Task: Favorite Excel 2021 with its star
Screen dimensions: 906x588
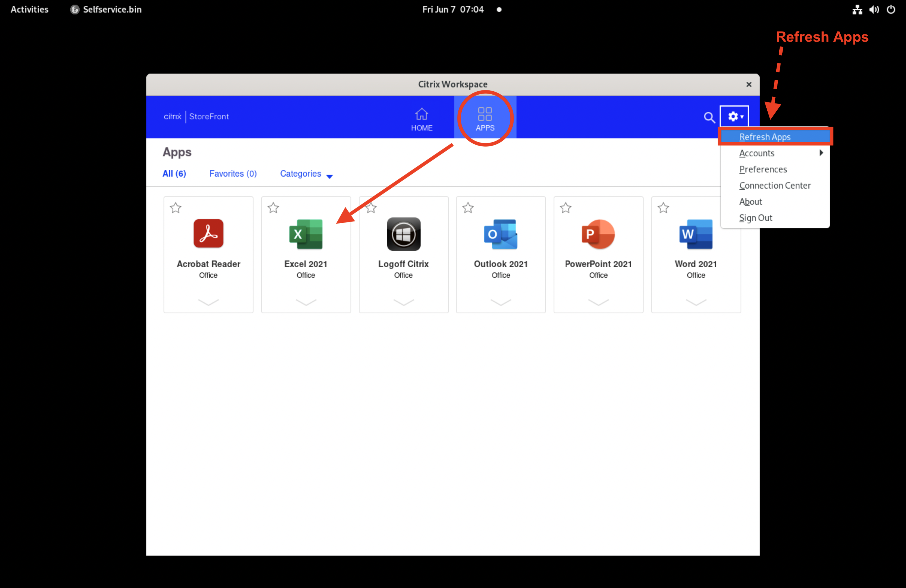Action: tap(273, 208)
